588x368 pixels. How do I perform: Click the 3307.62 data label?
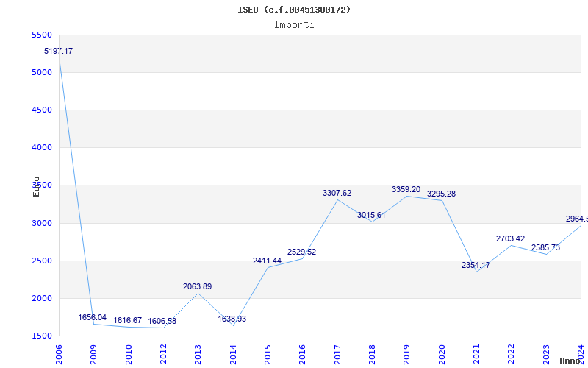coord(337,193)
